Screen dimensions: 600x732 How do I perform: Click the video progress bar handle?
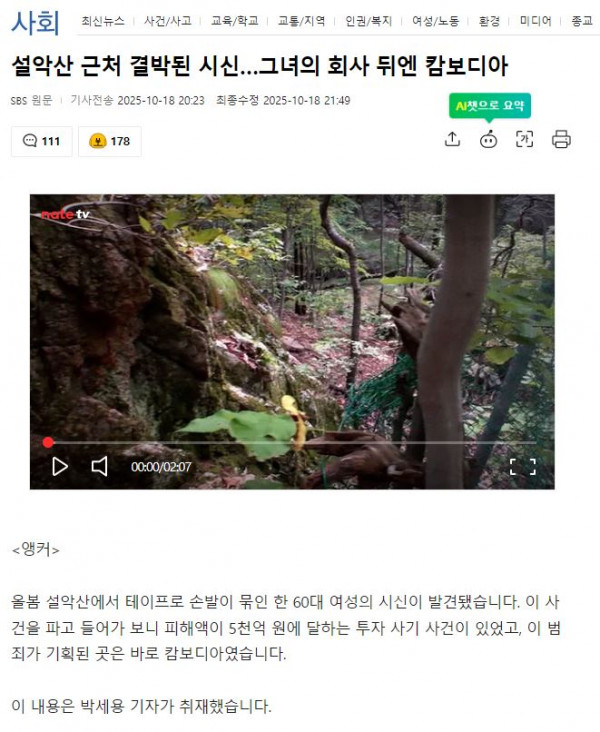pyautogui.click(x=48, y=442)
